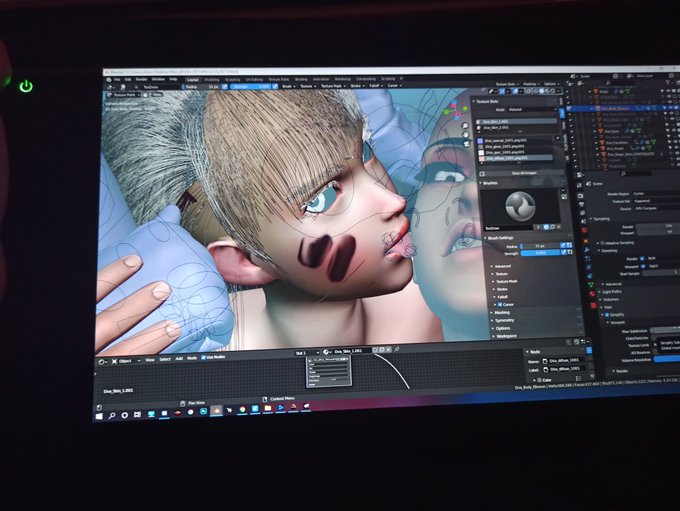
Task: Open the Stroke dropdown in tool header
Action: 356,86
